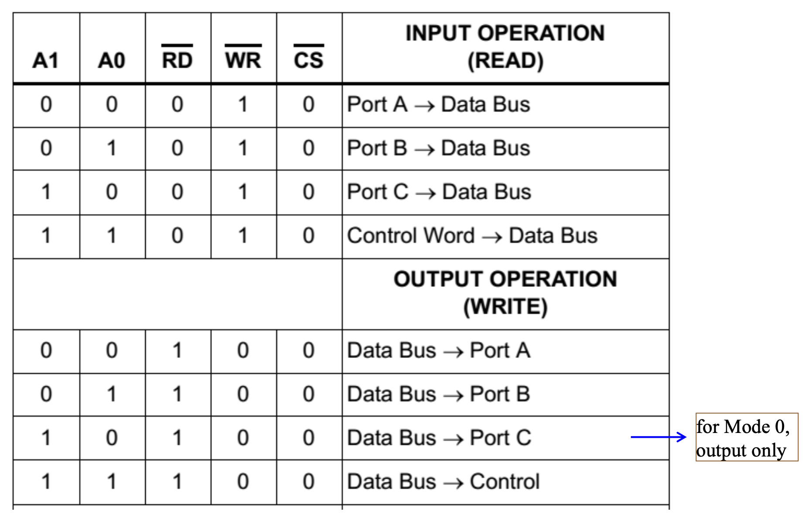Click the CS column header
Viewport: 812px width, 518px height.
[x=309, y=59]
